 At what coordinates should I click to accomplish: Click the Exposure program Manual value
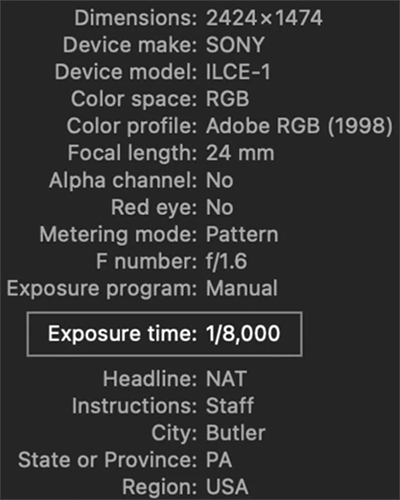[x=242, y=288]
